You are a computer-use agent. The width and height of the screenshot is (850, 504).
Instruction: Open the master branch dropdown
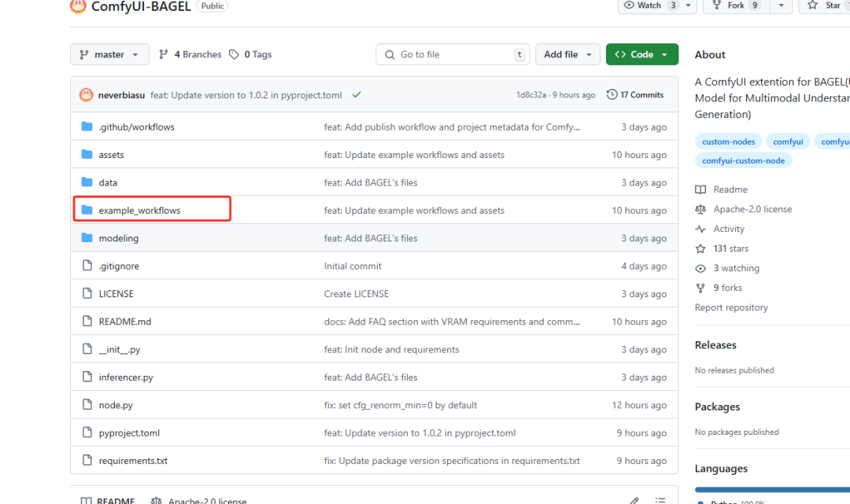(x=109, y=55)
